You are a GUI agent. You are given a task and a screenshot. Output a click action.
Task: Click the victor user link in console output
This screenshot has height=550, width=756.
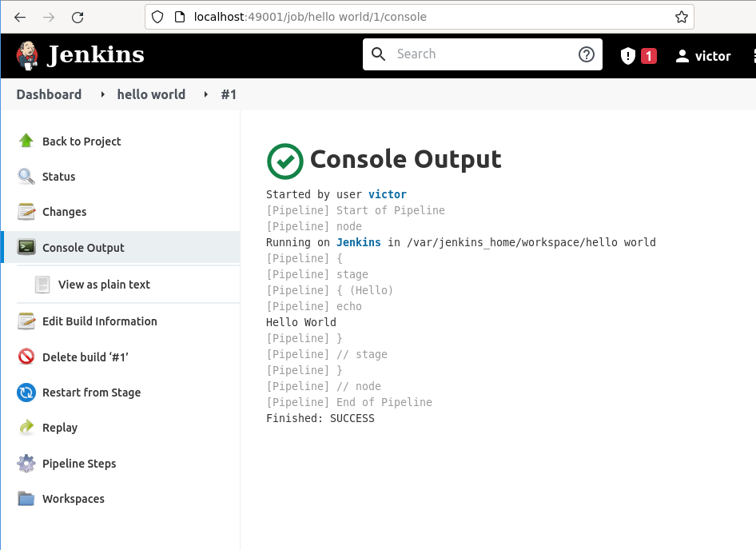click(x=387, y=194)
